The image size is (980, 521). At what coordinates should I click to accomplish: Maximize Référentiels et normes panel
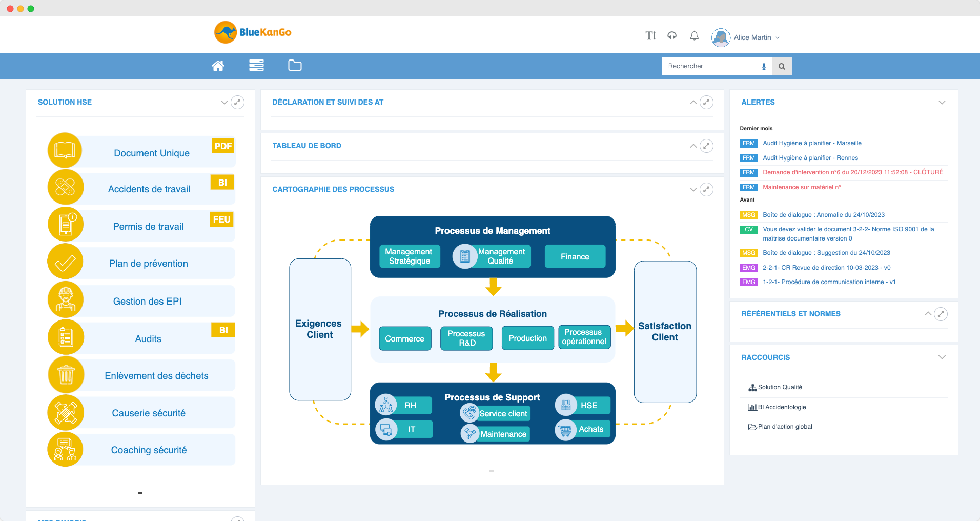tap(941, 314)
